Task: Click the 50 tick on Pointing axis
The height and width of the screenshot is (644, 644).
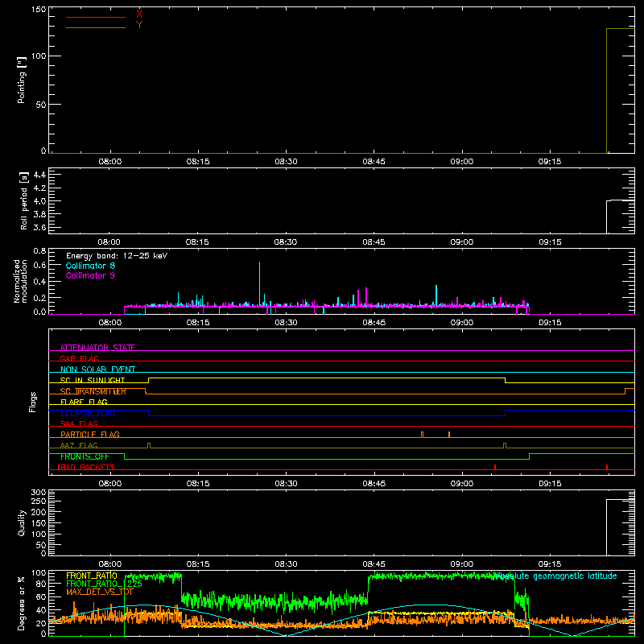Action: [x=41, y=105]
